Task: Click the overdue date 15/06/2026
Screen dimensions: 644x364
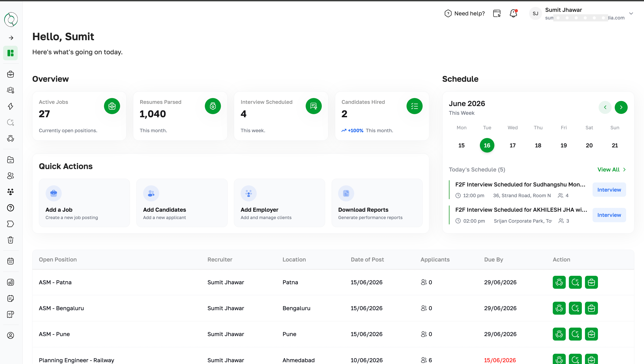Action: 500,360
